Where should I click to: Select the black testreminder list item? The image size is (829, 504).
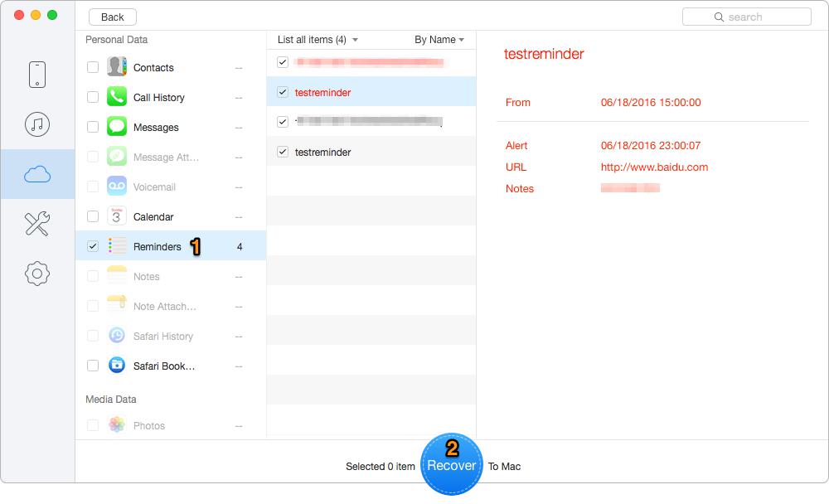tap(371, 152)
